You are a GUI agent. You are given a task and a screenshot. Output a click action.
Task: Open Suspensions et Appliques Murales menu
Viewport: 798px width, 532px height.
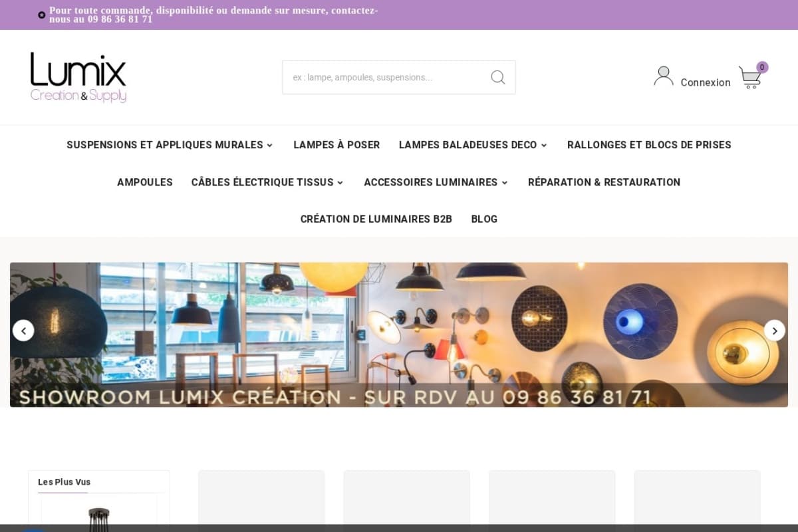pos(165,145)
